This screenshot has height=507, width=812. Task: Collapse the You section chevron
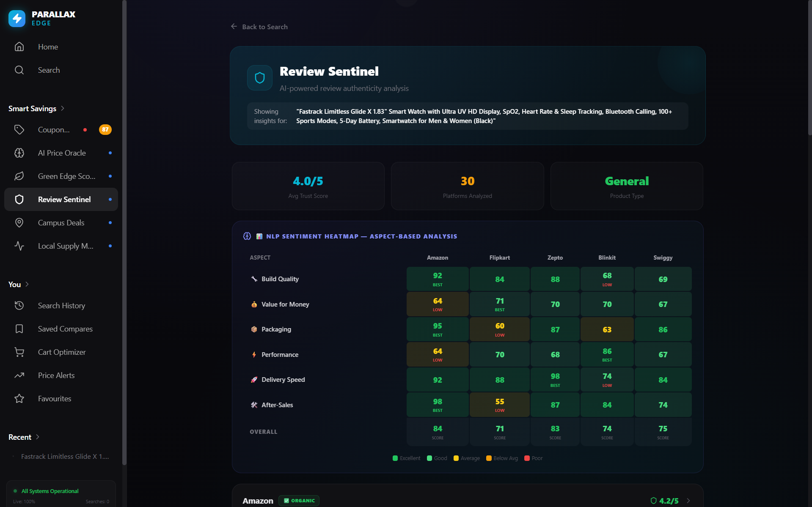[x=27, y=284]
